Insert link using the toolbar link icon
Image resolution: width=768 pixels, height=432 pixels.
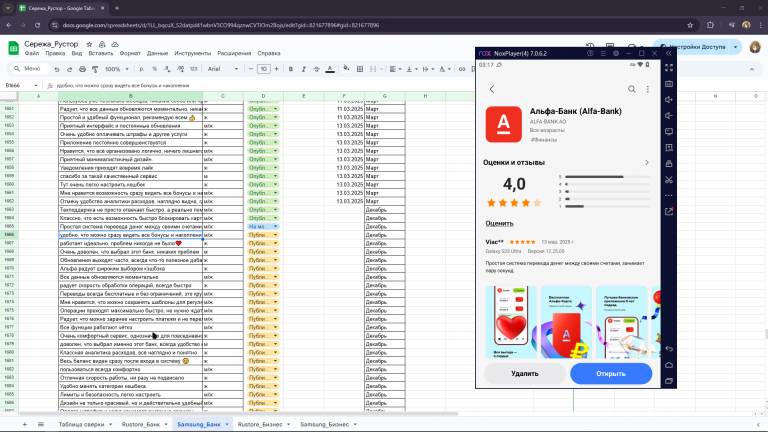(x=462, y=69)
